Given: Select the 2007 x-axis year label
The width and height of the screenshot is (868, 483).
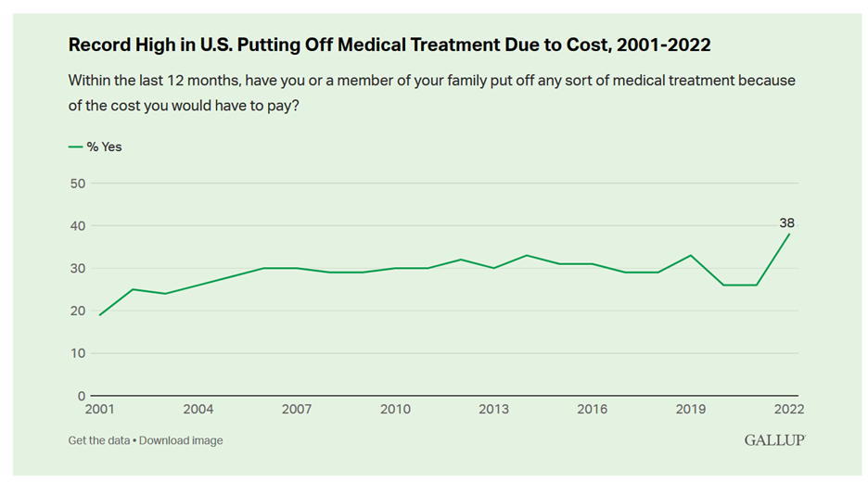Looking at the screenshot, I should [x=297, y=409].
